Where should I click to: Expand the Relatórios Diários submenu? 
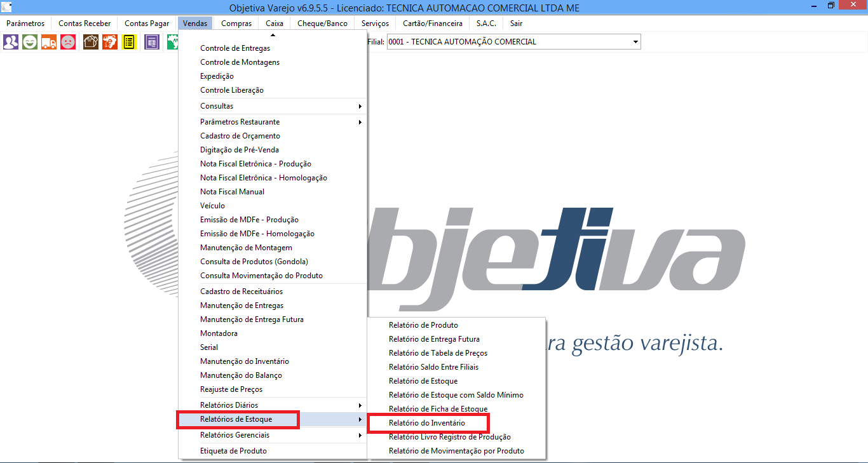[273, 405]
